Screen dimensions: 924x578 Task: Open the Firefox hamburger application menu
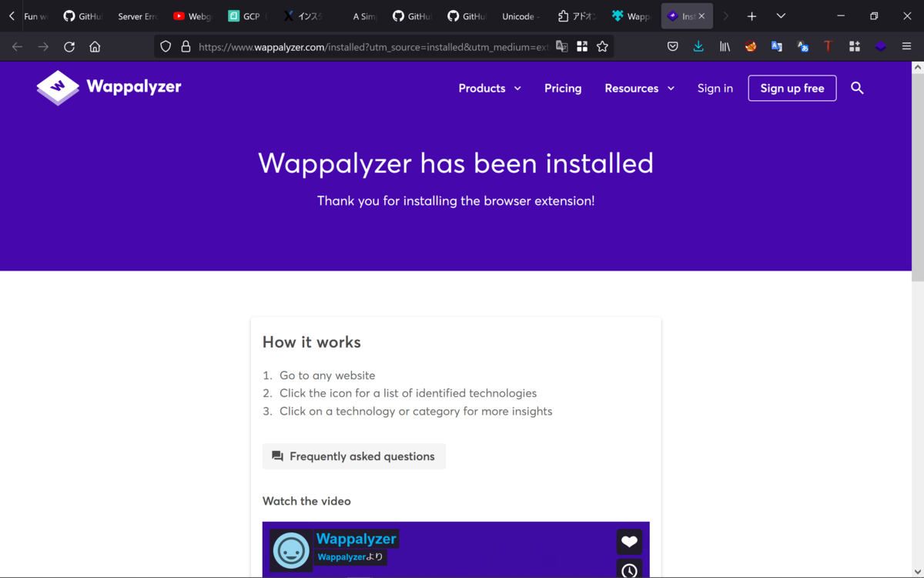[906, 47]
